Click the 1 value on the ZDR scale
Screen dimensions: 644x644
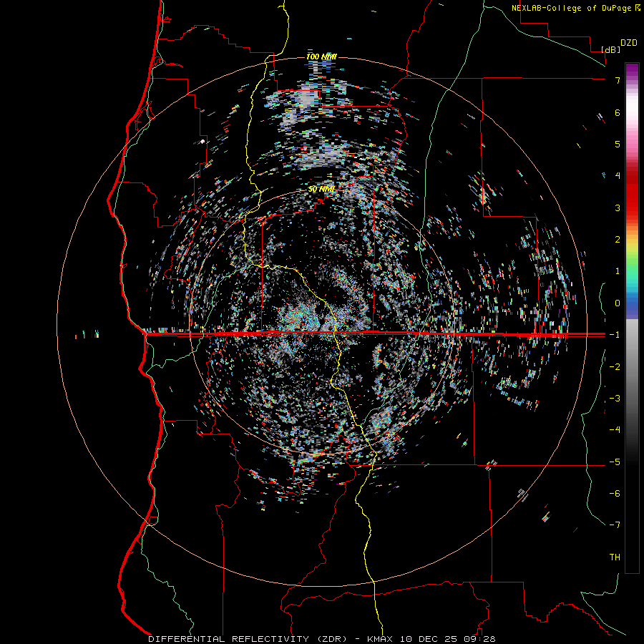click(618, 271)
